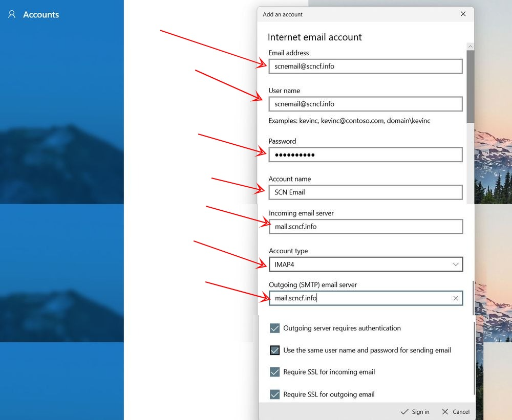512x420 pixels.
Task: Click the Outgoing SMTP email server field
Action: tap(366, 298)
